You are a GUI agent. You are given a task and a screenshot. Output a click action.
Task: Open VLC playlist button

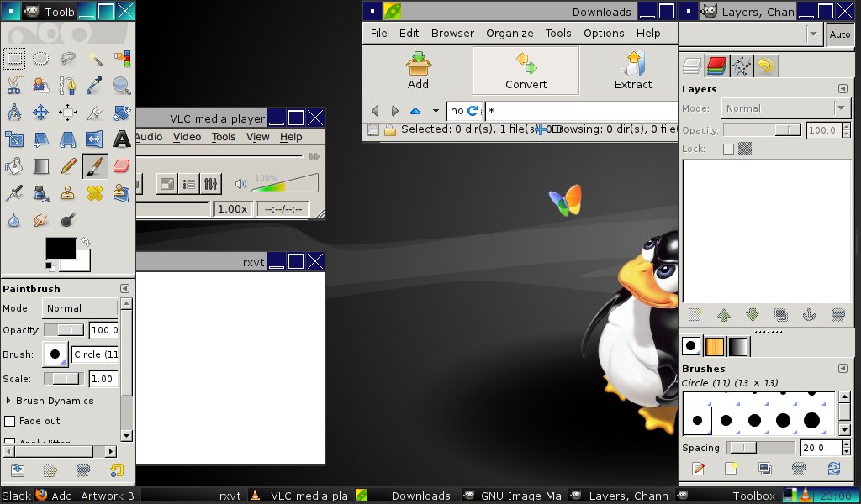point(189,184)
